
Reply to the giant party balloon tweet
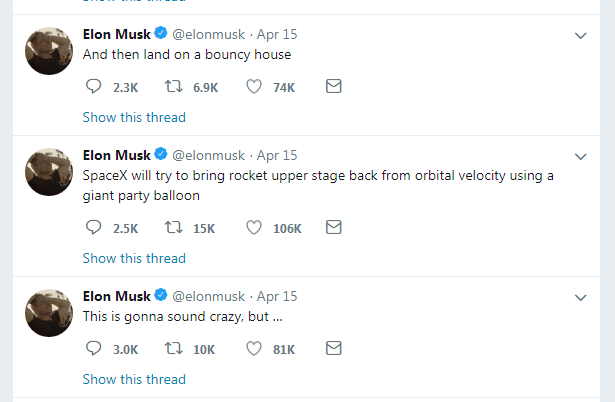tap(93, 228)
